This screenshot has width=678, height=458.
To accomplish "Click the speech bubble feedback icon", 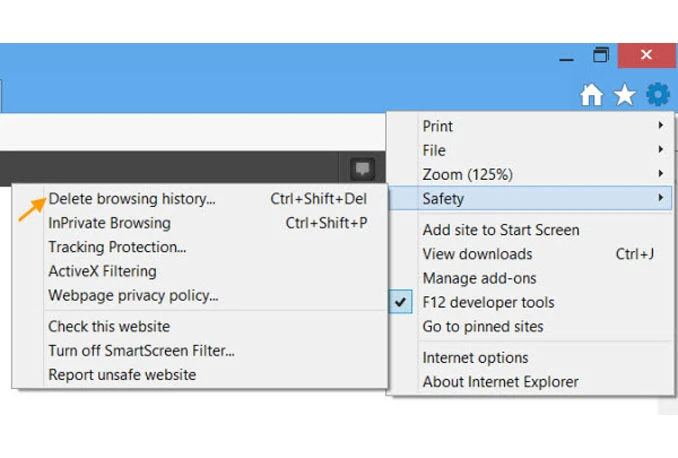I will (x=362, y=169).
